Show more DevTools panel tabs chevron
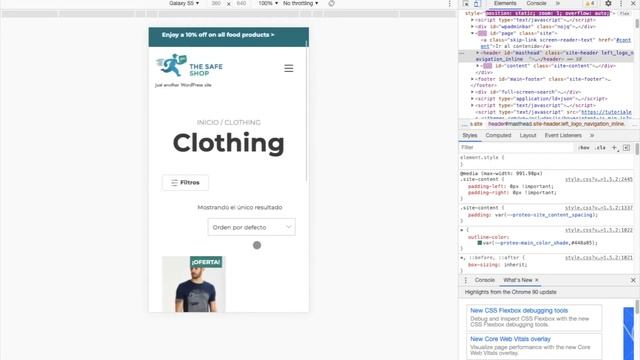 pyautogui.click(x=558, y=3)
